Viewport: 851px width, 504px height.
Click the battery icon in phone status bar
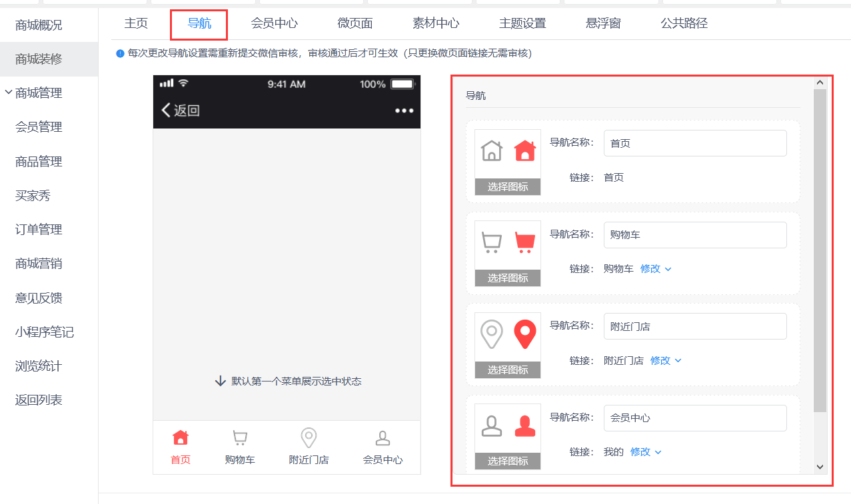(403, 84)
